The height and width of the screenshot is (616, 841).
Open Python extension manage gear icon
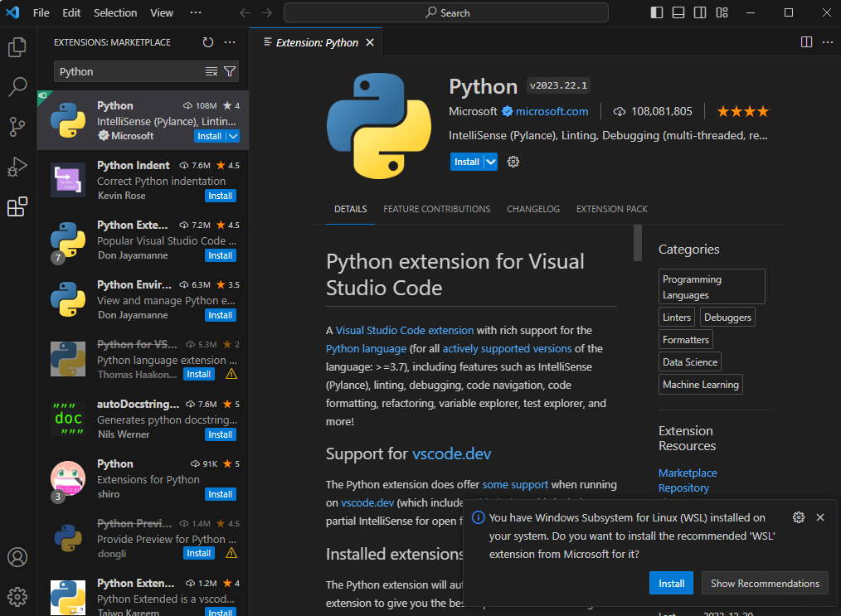[x=513, y=162]
